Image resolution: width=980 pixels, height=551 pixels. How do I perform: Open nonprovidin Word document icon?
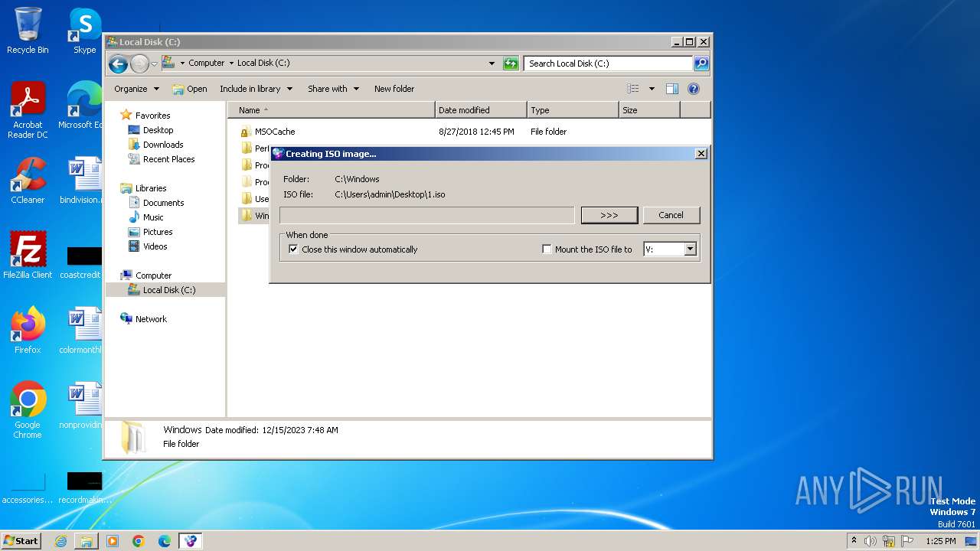pos(80,406)
